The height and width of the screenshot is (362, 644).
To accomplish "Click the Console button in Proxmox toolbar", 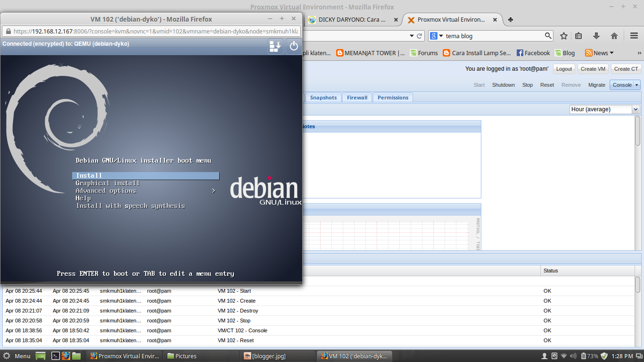I will 622,85.
